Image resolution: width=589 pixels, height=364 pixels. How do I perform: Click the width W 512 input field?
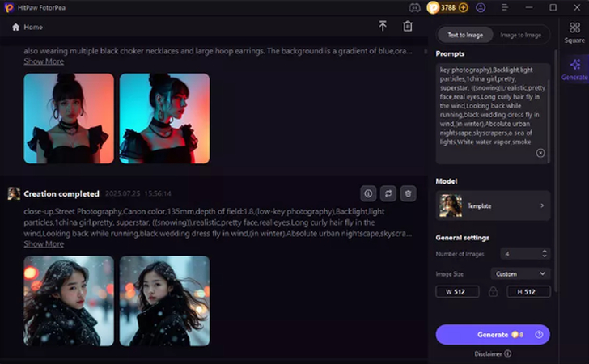point(457,291)
